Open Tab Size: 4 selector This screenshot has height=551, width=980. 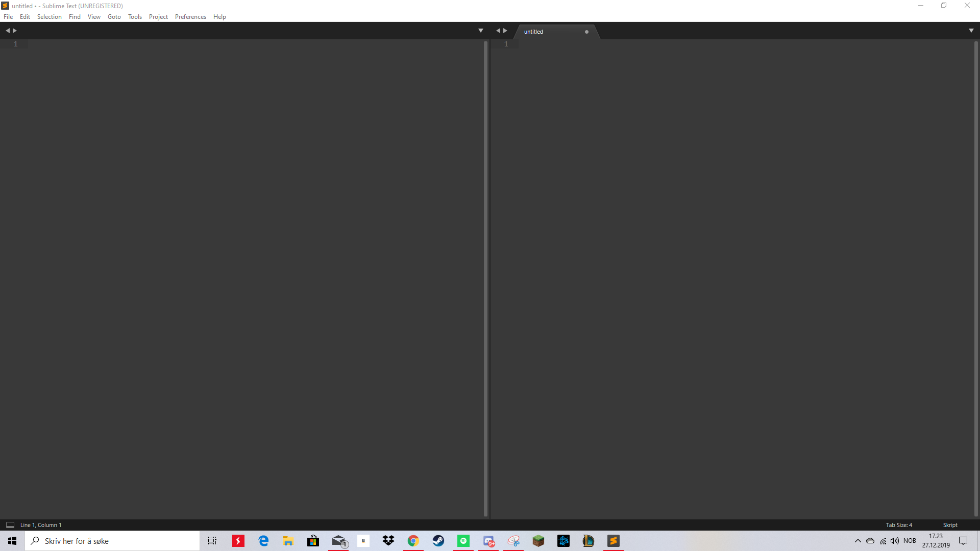pyautogui.click(x=898, y=525)
